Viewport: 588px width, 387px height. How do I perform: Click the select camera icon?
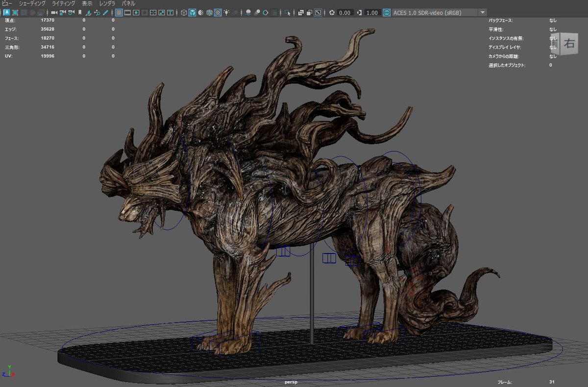click(54, 12)
